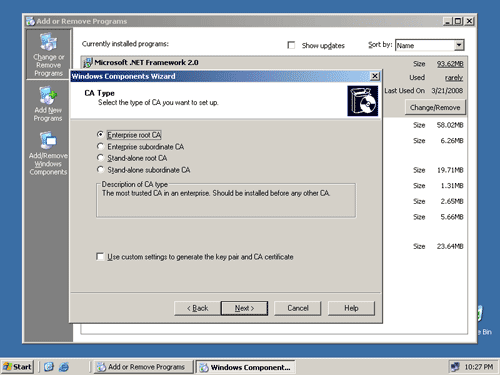Enable custom settings for key pair checkbox
This screenshot has width=500, height=375.
tap(100, 256)
